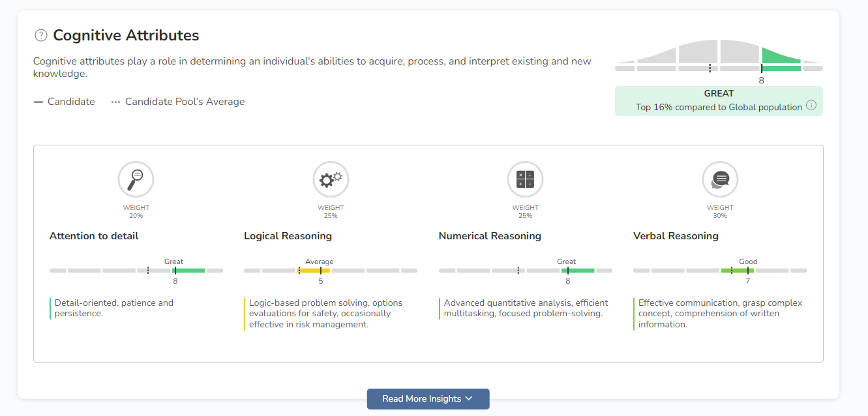This screenshot has height=416, width=868.
Task: Click the chevron on Read More Insights
Action: 469,399
